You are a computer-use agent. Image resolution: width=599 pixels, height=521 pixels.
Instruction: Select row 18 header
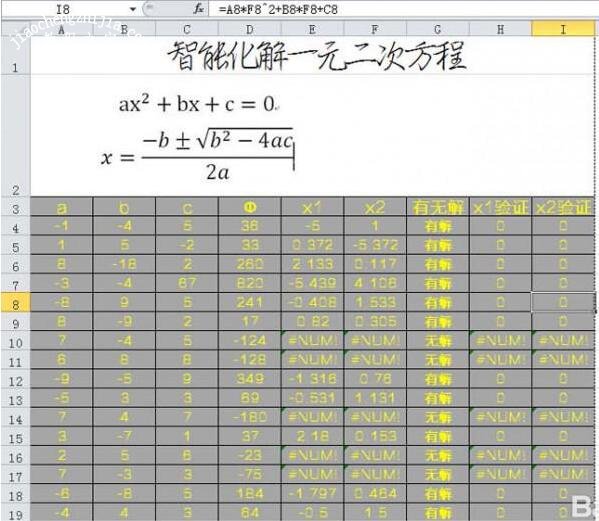tap(15, 493)
